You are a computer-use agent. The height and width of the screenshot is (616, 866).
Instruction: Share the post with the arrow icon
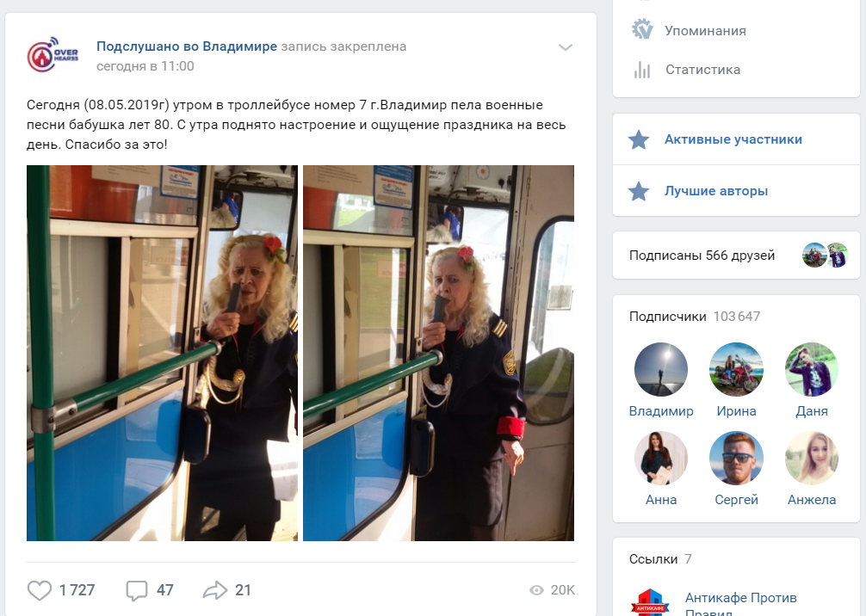[x=215, y=590]
